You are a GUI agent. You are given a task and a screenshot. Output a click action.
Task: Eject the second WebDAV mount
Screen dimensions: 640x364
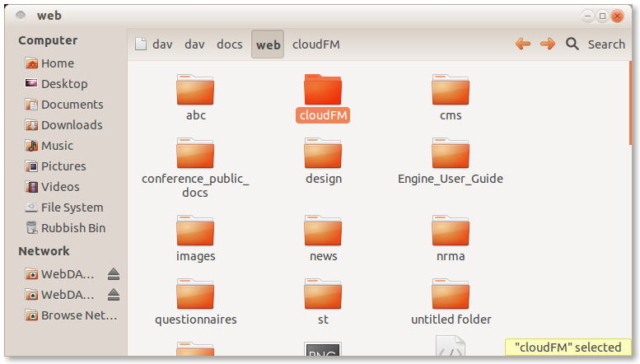[x=114, y=294]
